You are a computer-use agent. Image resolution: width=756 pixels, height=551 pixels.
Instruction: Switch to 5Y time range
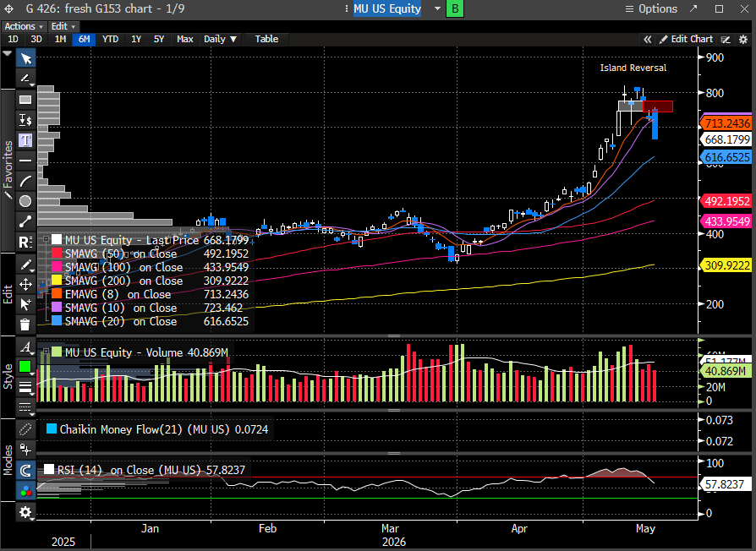pyautogui.click(x=159, y=40)
